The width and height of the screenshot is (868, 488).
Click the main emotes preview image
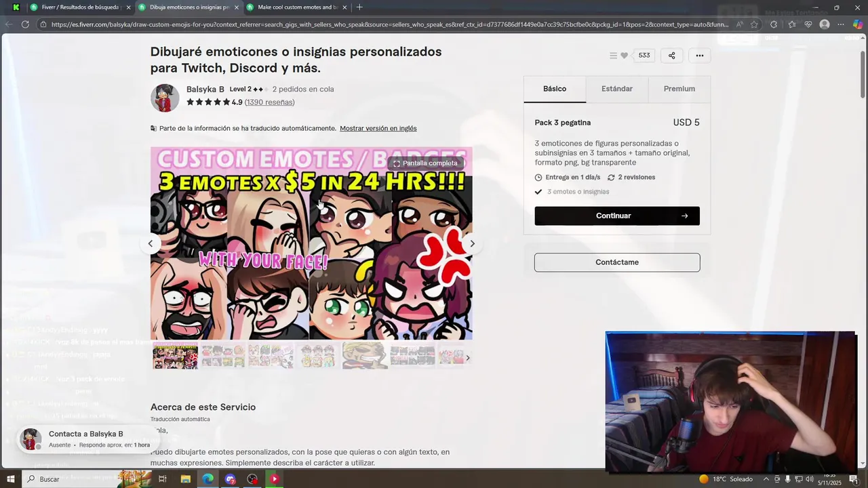pyautogui.click(x=311, y=243)
